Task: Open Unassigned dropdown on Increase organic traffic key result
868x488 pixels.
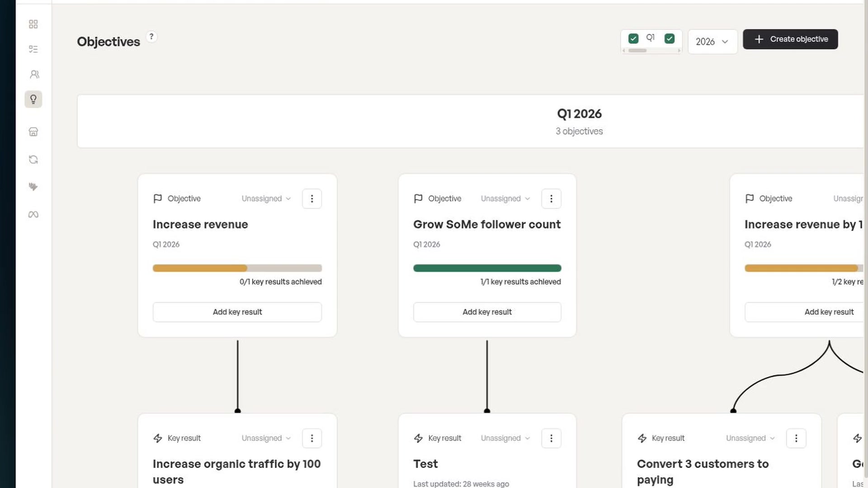Action: (x=266, y=438)
